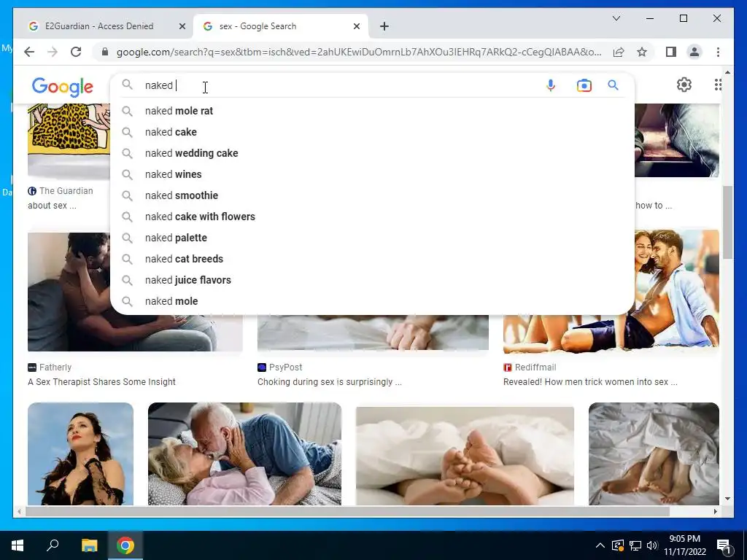Choose suggestion naked smoothie
This screenshot has height=560, width=747.
point(371,195)
